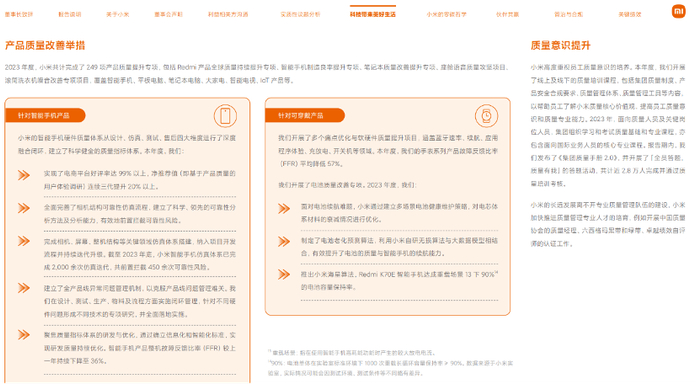Click the bullet about the full-line abnormal issue management mechanism
Image resolution: width=700 pixels, height=384 pixels.
coord(139,301)
